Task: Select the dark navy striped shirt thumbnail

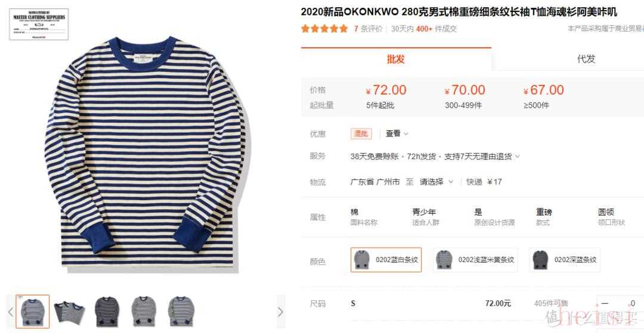Action: [107, 312]
